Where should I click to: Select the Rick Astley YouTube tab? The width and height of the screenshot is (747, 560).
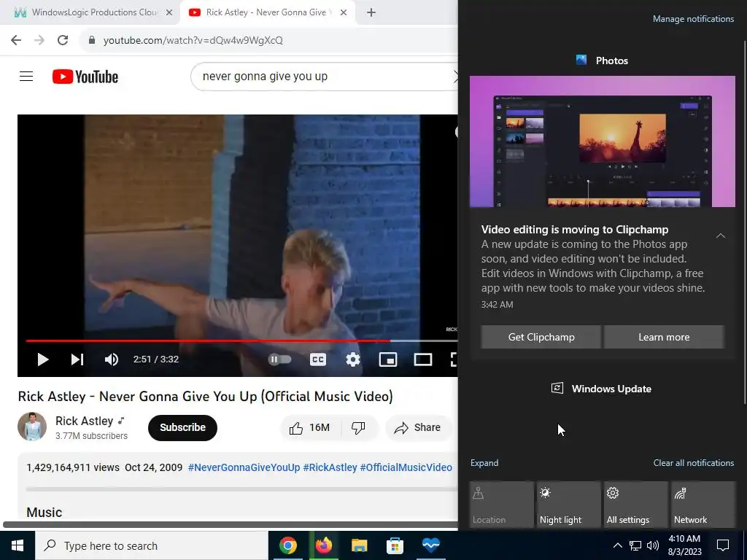(266, 12)
